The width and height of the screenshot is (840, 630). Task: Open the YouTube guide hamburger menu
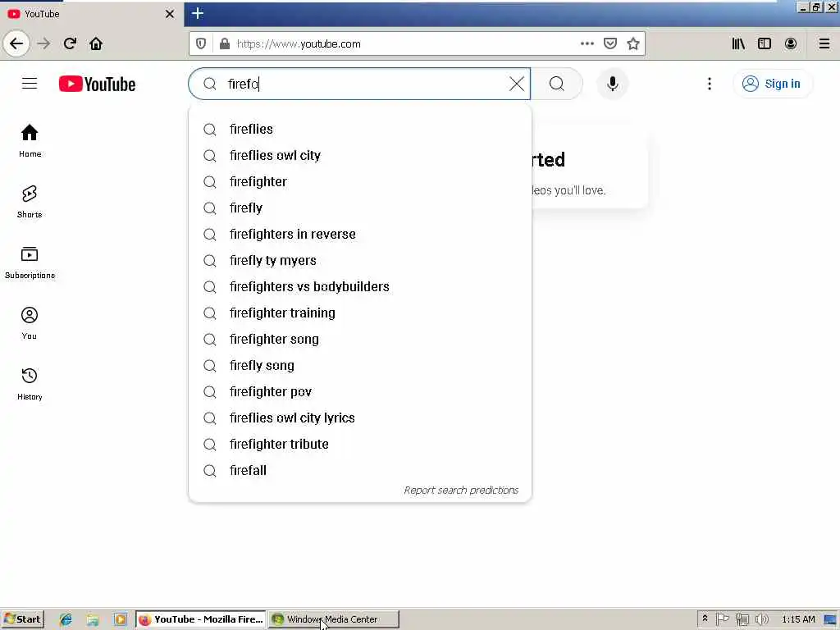30,84
